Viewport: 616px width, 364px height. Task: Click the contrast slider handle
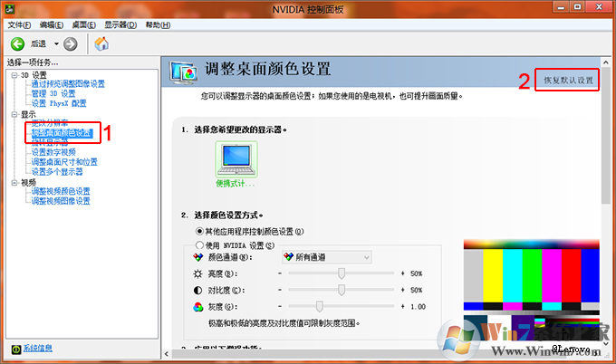pos(342,290)
